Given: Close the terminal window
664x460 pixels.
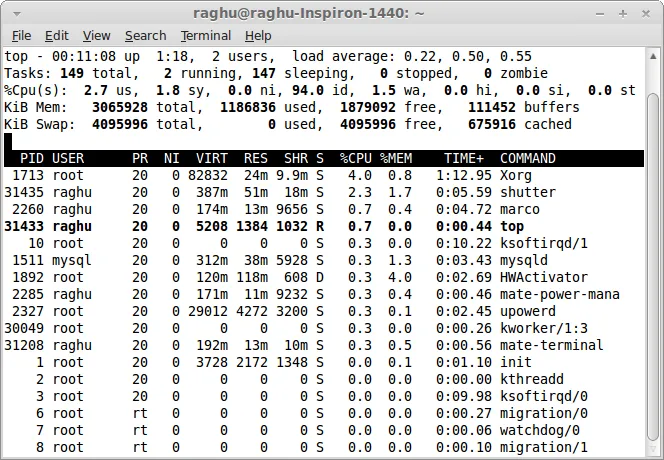Looking at the screenshot, I should [646, 12].
